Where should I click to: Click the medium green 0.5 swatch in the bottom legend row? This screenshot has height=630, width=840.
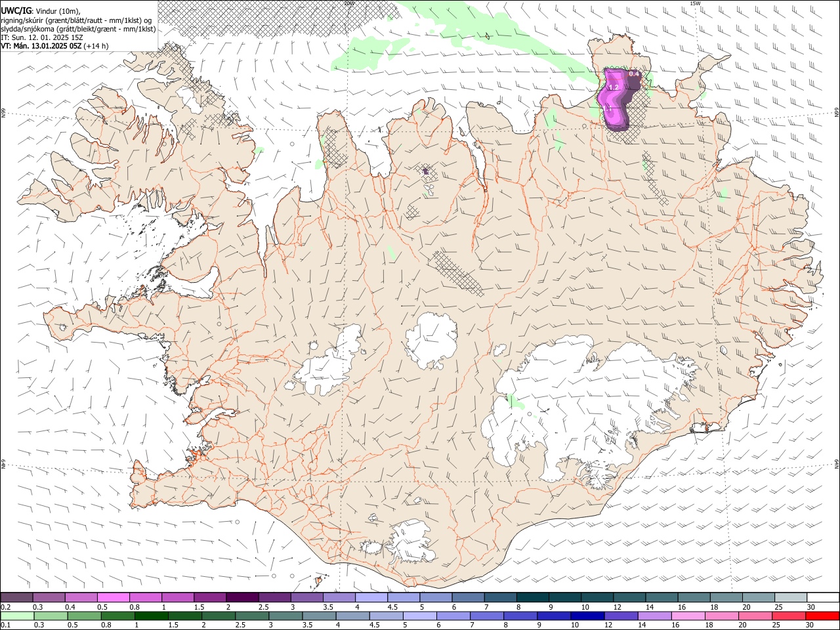click(x=85, y=616)
